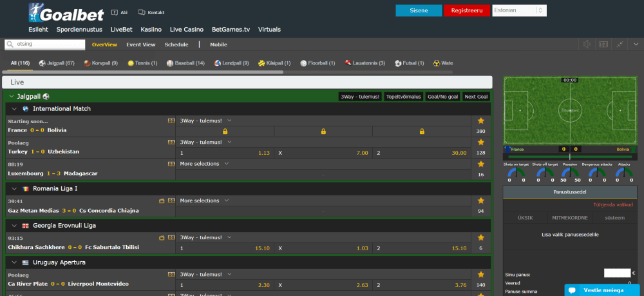Viewport: 644px width, 296px height.
Task: Open the Abi help icon
Action: point(114,12)
